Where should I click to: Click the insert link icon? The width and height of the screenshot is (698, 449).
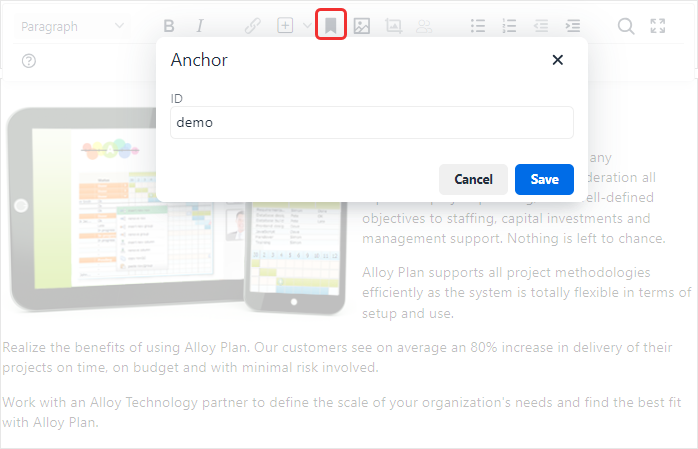tap(253, 26)
